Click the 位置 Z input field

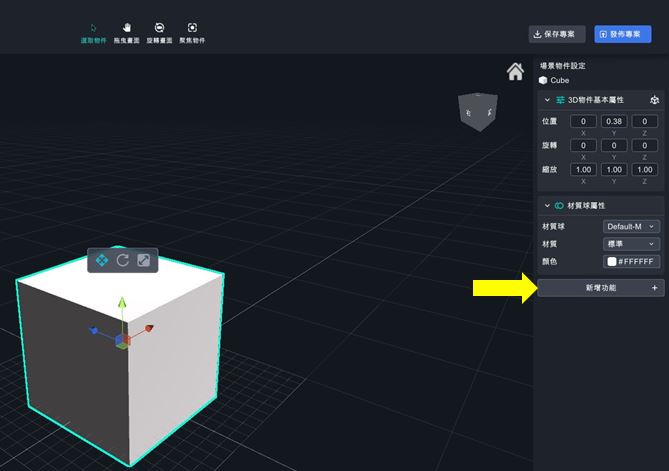[644, 121]
